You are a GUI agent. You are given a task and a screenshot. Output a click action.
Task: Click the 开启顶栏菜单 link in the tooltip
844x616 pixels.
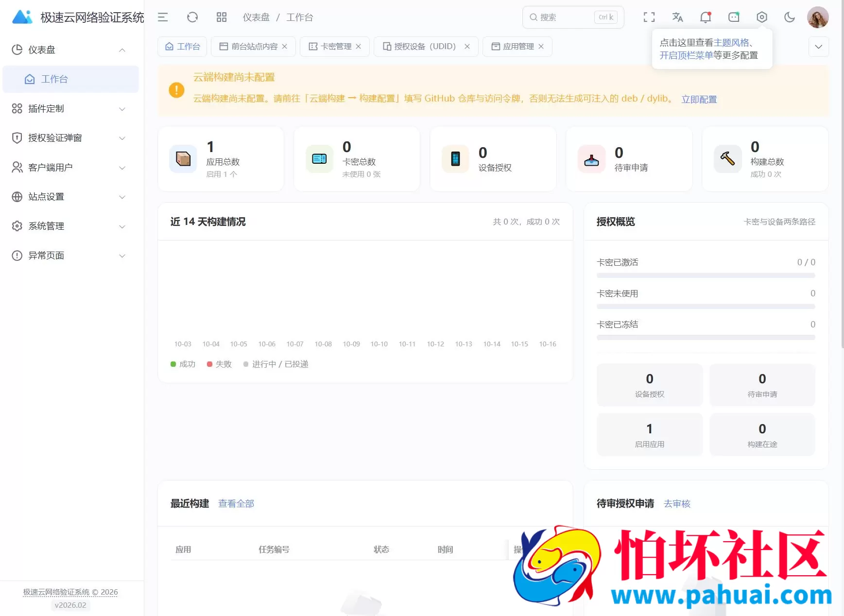(686, 55)
